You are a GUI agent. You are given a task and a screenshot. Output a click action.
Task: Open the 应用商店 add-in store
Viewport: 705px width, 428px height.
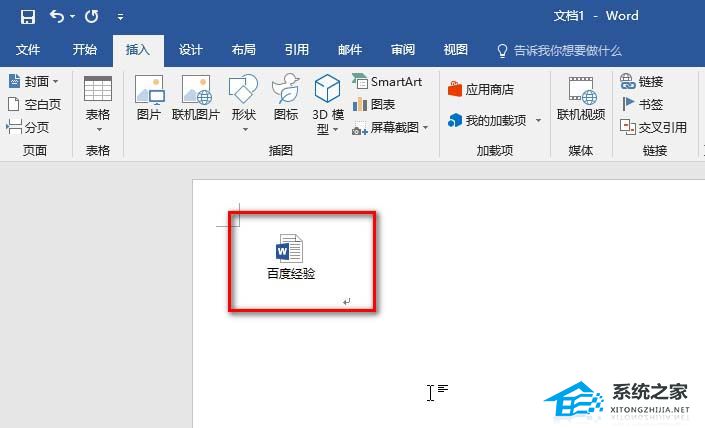(481, 89)
